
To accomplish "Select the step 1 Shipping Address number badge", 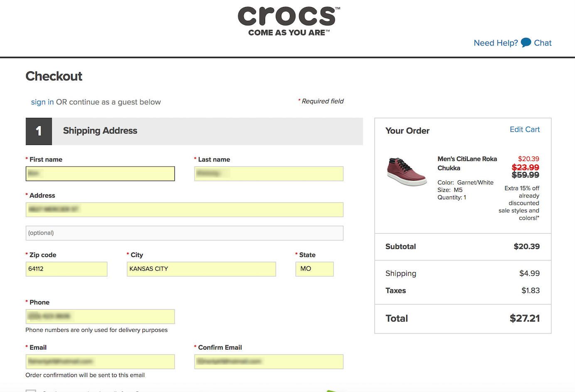I will (39, 131).
